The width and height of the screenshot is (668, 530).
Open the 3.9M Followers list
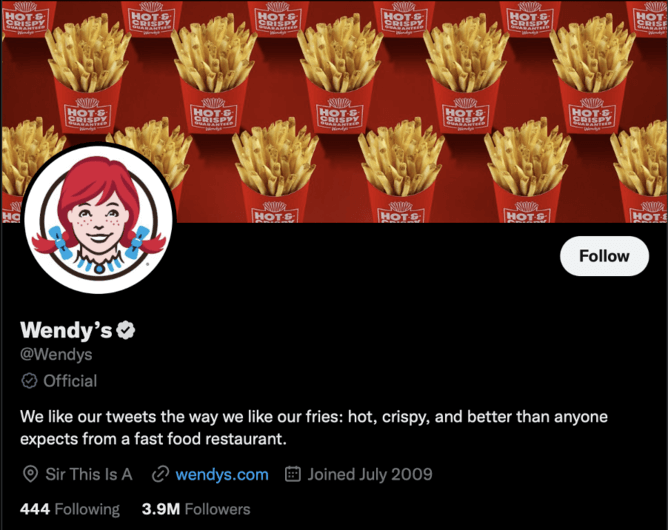[x=196, y=509]
